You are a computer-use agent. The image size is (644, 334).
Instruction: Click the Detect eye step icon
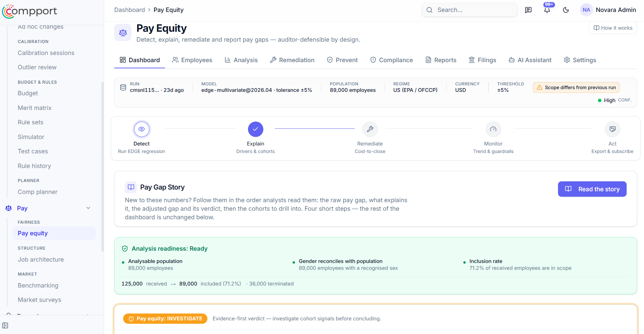click(142, 129)
